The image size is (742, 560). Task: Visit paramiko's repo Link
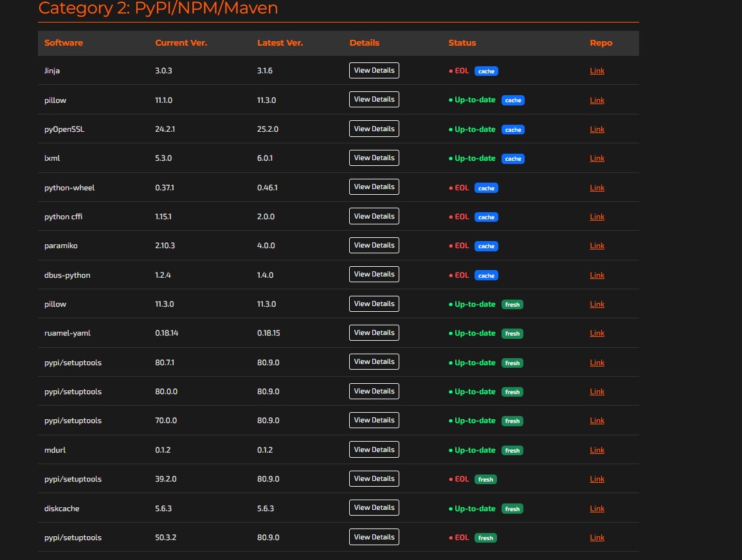click(597, 246)
